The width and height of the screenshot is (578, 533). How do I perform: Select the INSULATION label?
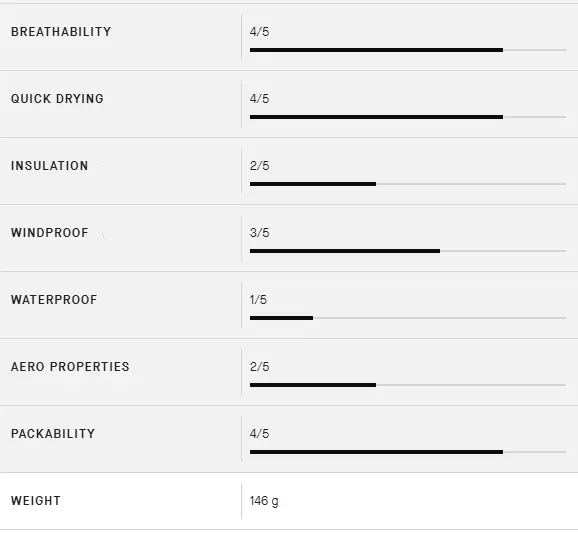tap(49, 166)
